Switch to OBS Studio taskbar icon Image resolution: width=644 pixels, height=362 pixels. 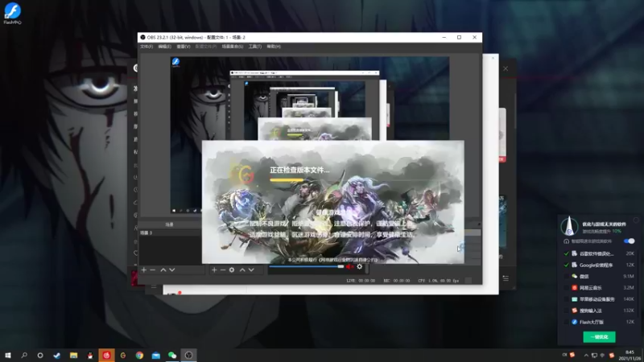[188, 356]
